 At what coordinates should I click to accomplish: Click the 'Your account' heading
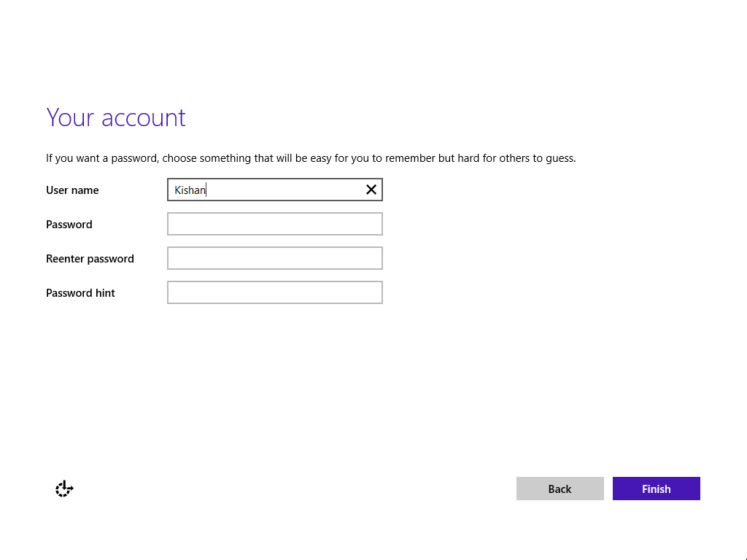coord(116,117)
